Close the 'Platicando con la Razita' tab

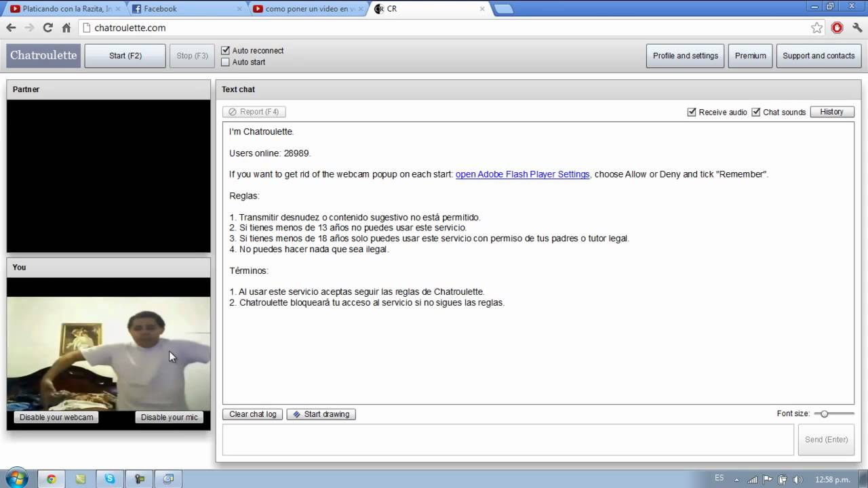[x=119, y=9]
